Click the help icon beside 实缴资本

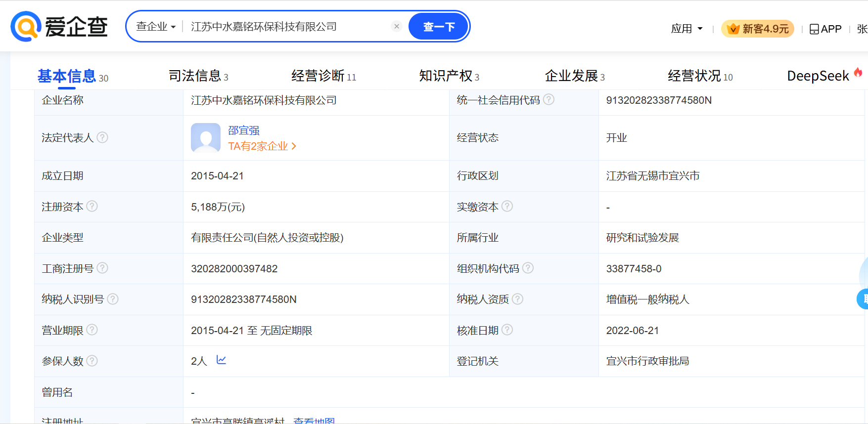pos(507,206)
